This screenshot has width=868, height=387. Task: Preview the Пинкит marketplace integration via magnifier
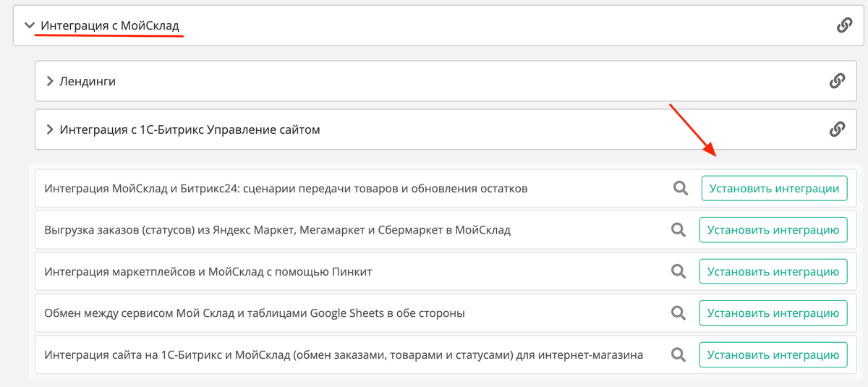[x=678, y=271]
